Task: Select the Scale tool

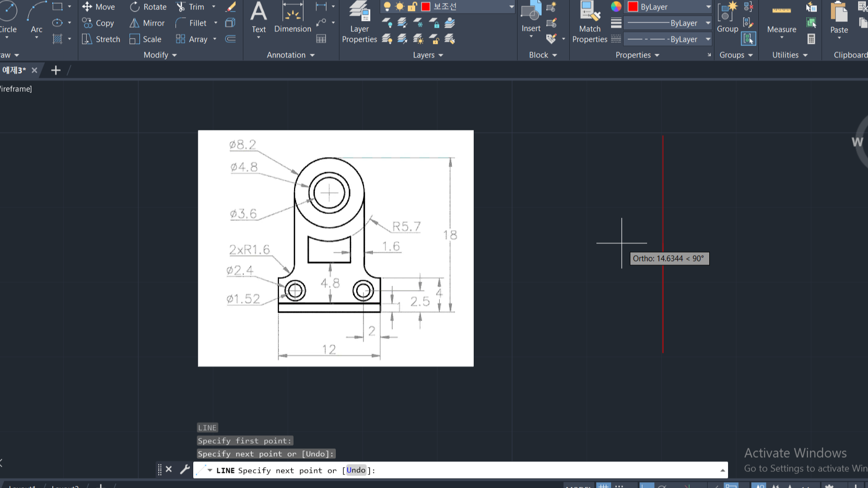Action: point(146,39)
